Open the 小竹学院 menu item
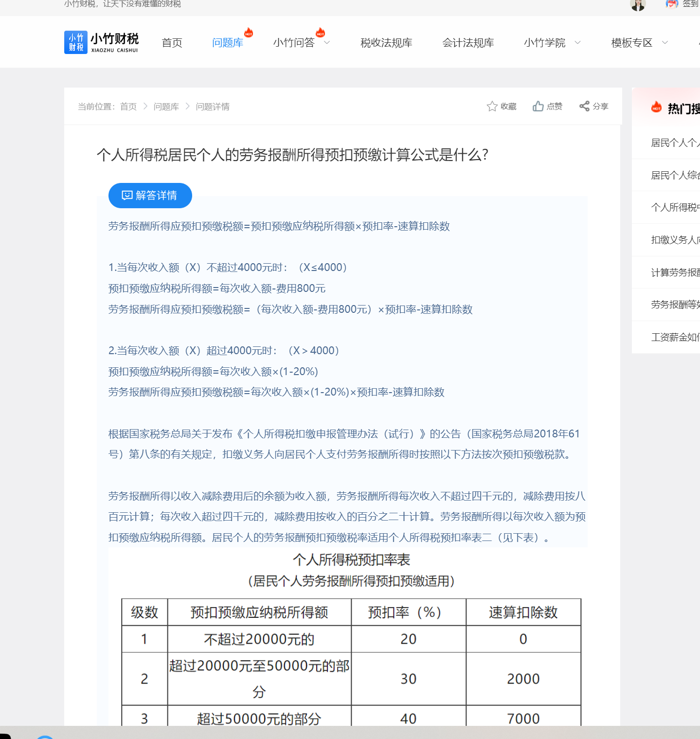Image resolution: width=700 pixels, height=739 pixels. (x=544, y=43)
